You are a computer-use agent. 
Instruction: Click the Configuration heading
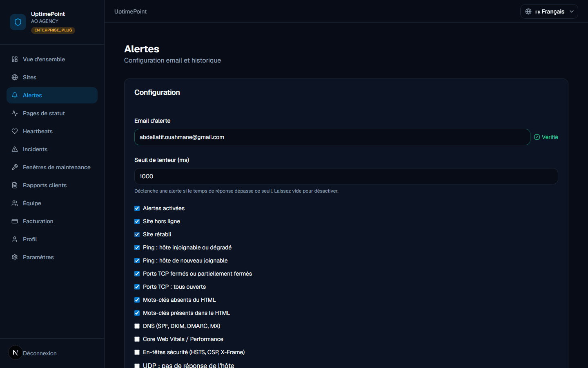pos(157,92)
